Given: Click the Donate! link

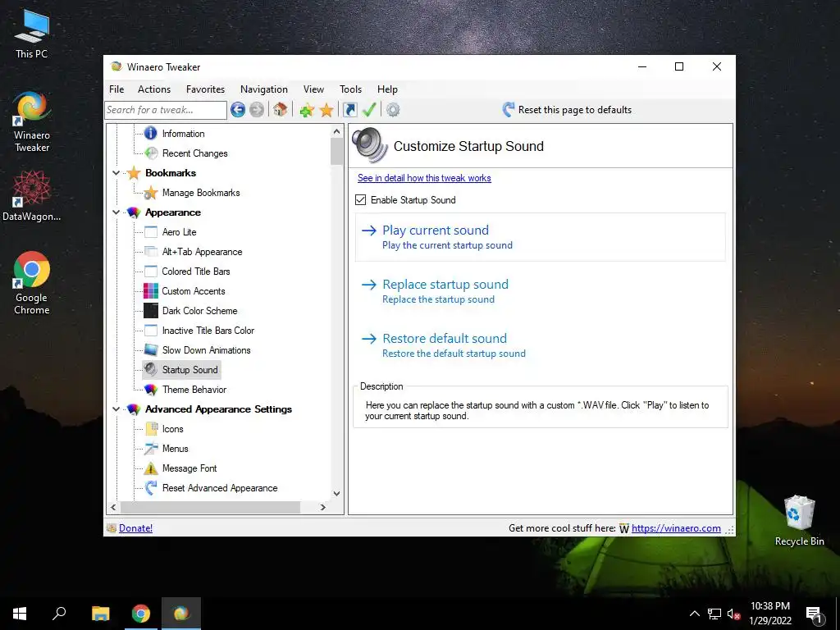Looking at the screenshot, I should click(x=135, y=528).
